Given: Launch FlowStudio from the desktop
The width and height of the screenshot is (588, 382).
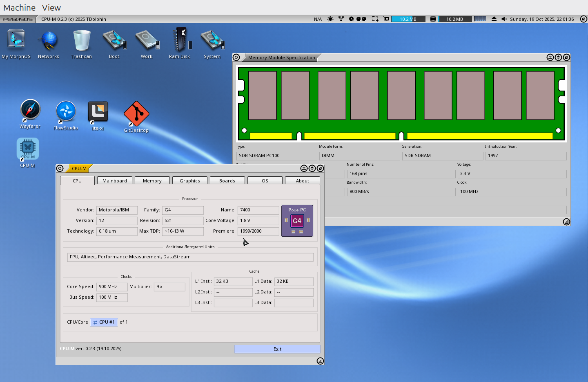Looking at the screenshot, I should click(x=65, y=111).
